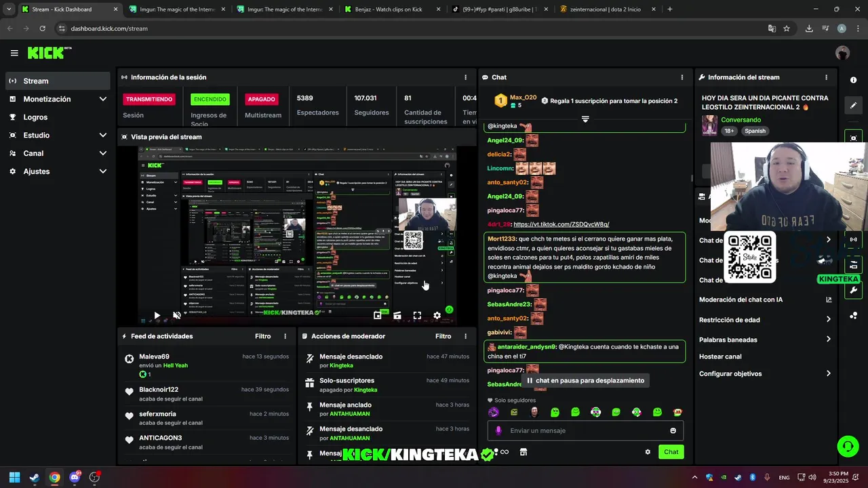Click the green Chat send button
Viewport: 868px width, 488px height.
tap(671, 452)
